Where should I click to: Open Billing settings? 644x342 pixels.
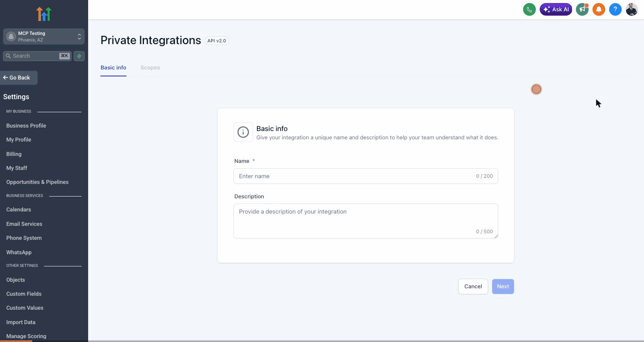(14, 154)
